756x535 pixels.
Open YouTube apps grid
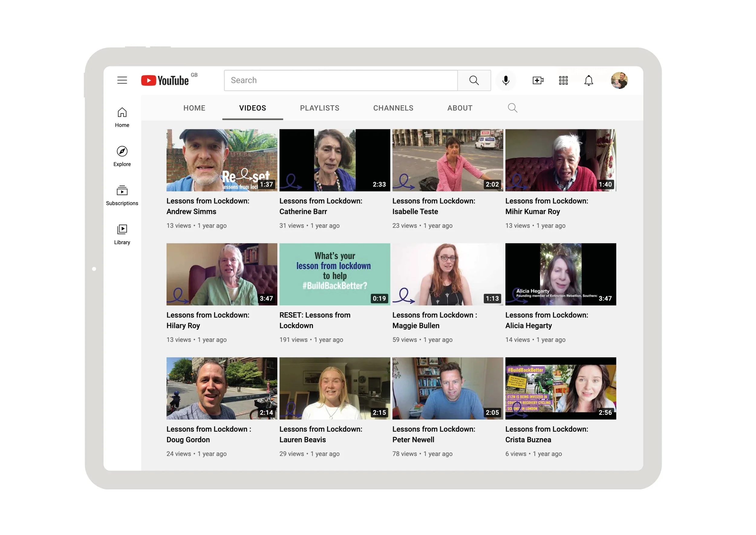(x=563, y=80)
